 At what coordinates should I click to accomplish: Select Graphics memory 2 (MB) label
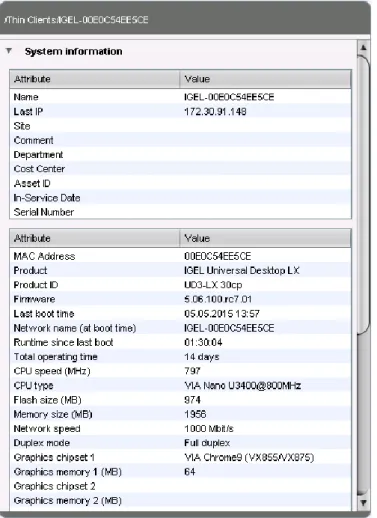coord(68,500)
